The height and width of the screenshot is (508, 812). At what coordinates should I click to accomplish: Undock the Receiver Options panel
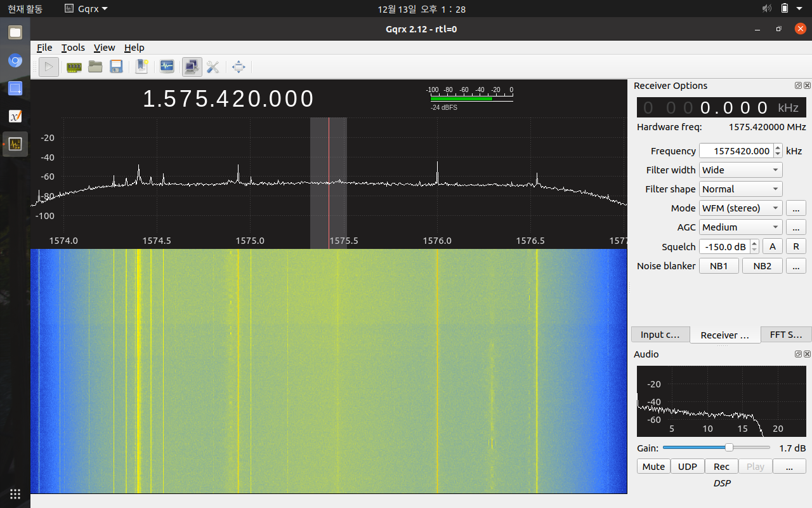(x=798, y=86)
